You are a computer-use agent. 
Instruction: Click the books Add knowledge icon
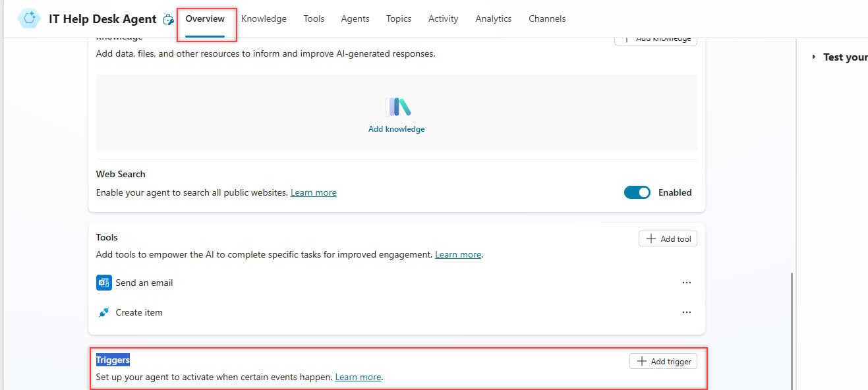tap(397, 107)
